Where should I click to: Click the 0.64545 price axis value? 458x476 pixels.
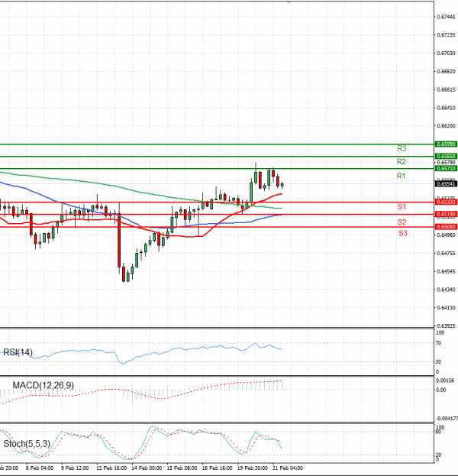446,271
